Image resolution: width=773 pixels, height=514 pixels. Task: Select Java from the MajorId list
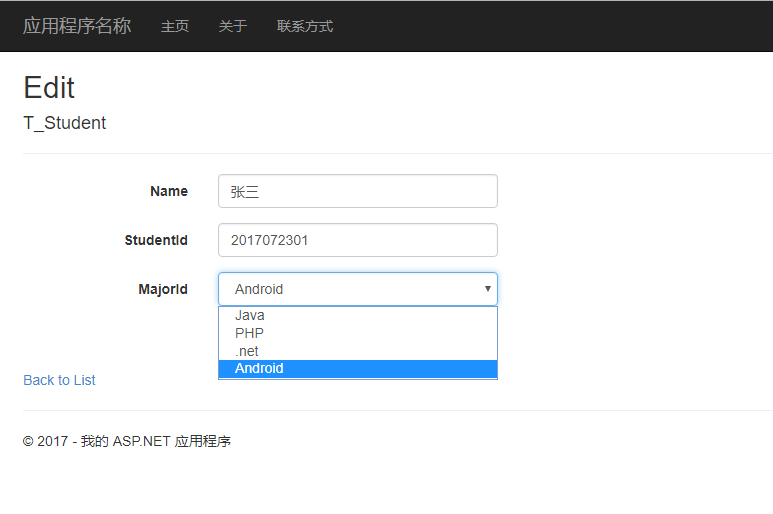250,315
